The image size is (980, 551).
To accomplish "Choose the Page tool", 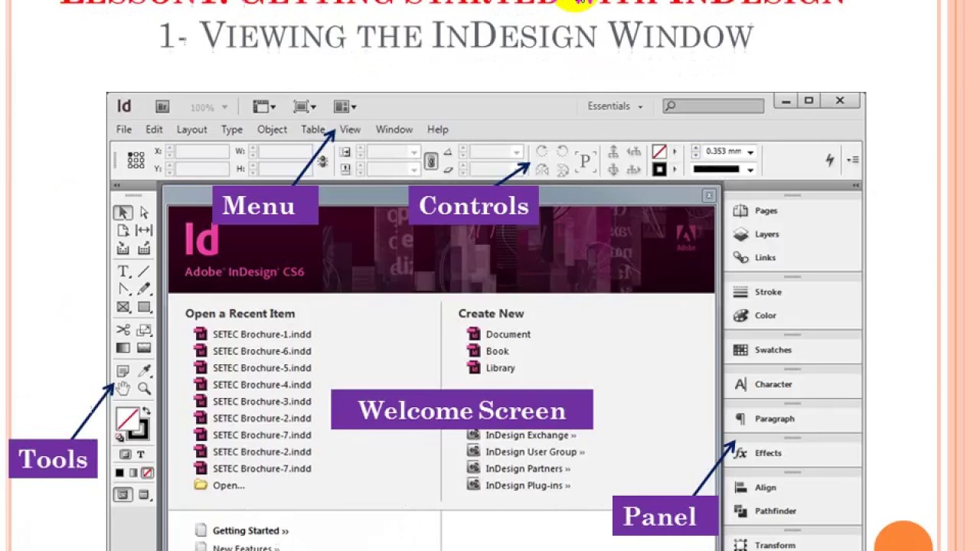I will point(123,230).
